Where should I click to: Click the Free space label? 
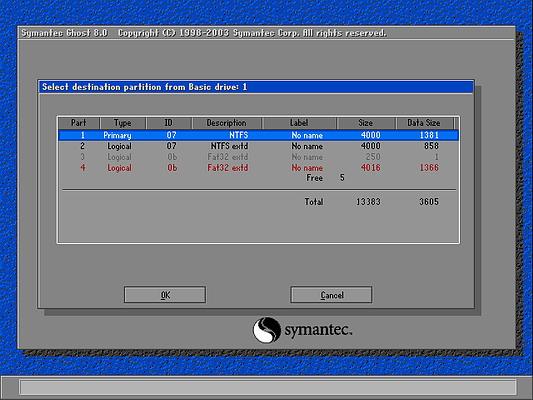[x=315, y=178]
